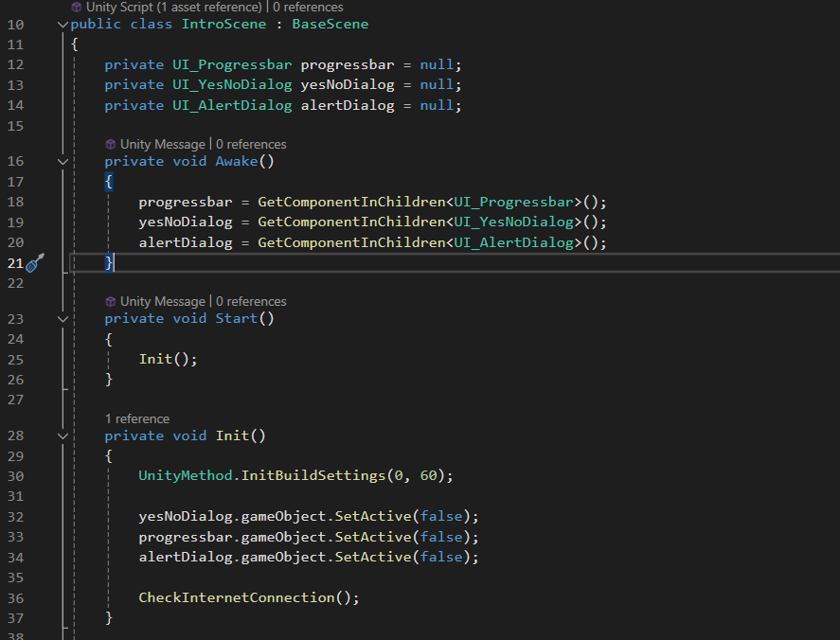Open '1 reference' CodeLens above Init

coord(137,418)
